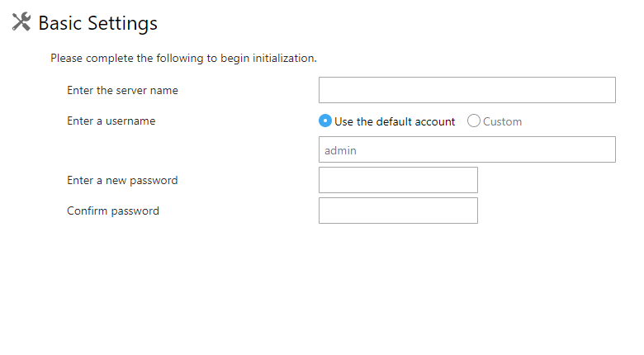Select the Use the default account radio button

coord(325,121)
